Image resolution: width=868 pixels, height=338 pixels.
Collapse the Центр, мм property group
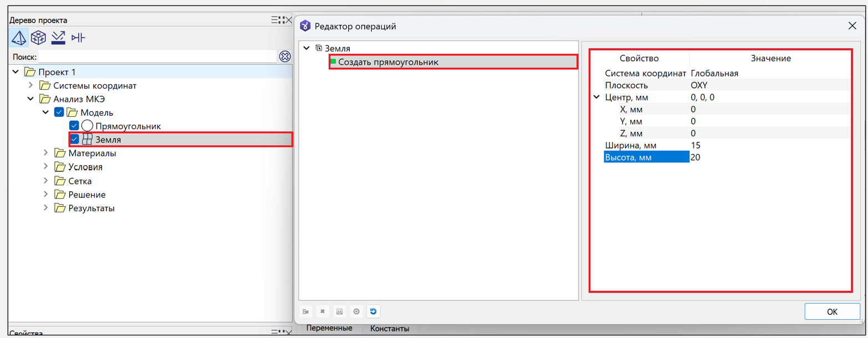click(596, 98)
